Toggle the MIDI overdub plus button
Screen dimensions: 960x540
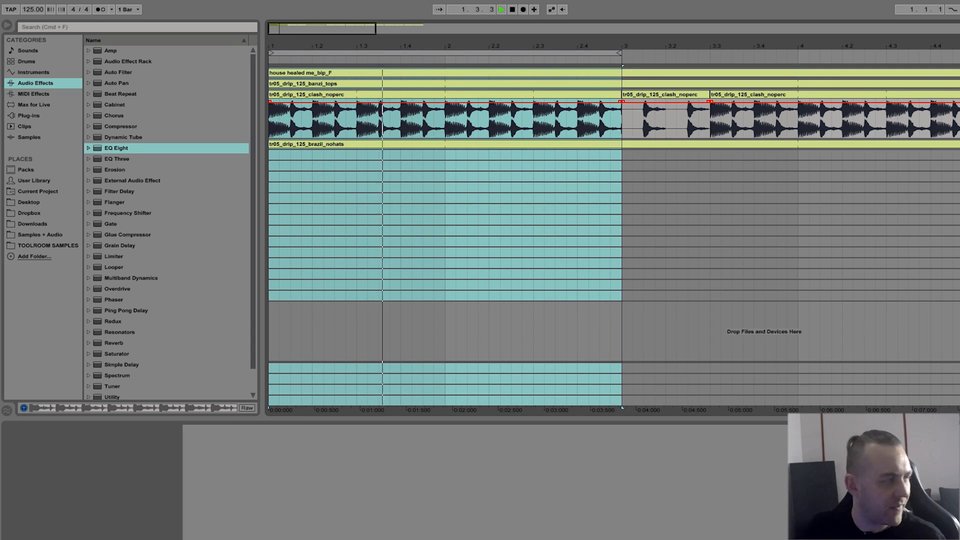click(534, 9)
